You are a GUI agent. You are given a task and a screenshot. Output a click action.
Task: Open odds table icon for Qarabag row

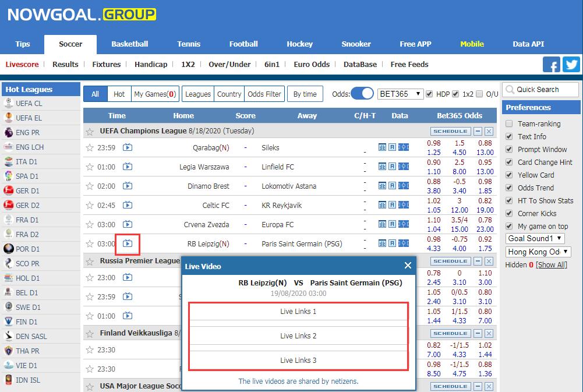(x=382, y=147)
